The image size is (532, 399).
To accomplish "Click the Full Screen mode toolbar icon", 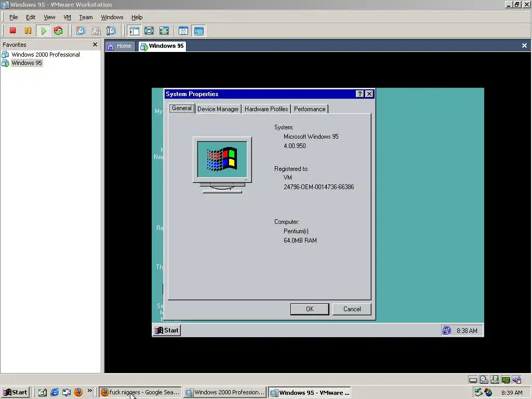I will pos(164,31).
